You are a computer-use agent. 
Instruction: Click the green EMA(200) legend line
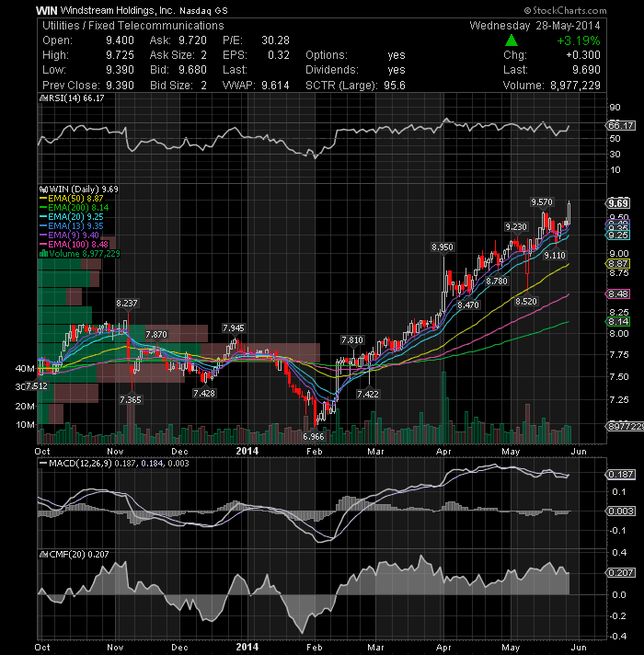click(x=43, y=208)
